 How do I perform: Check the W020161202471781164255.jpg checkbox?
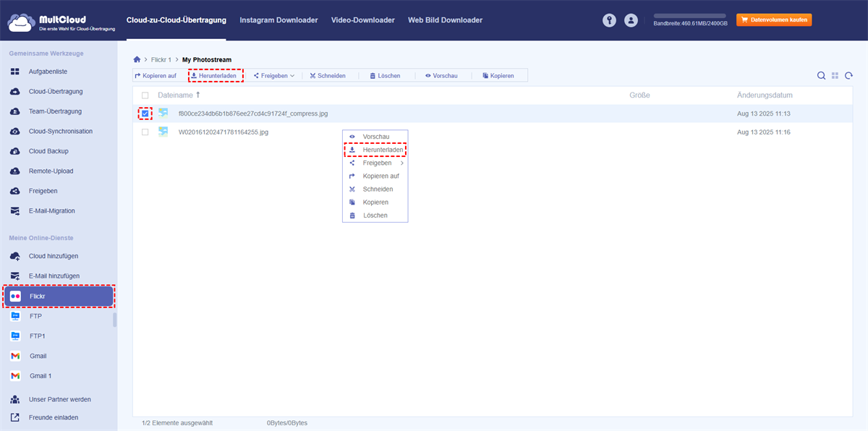(x=145, y=132)
